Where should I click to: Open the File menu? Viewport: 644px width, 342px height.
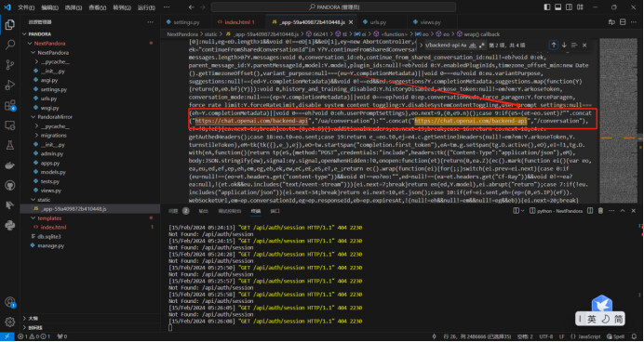click(26, 7)
